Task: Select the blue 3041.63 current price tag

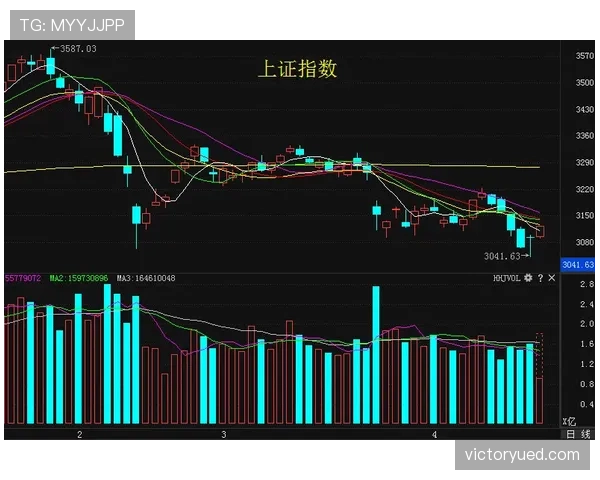Action: pyautogui.click(x=577, y=264)
